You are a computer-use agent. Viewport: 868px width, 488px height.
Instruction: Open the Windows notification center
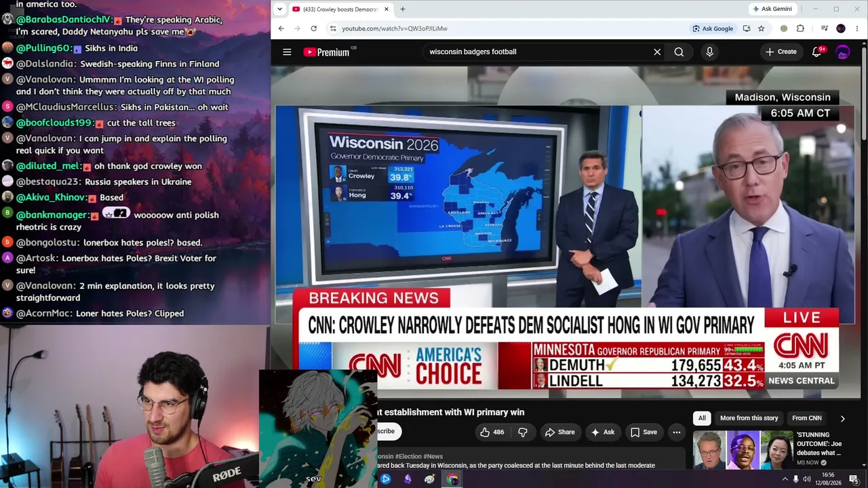tap(854, 479)
